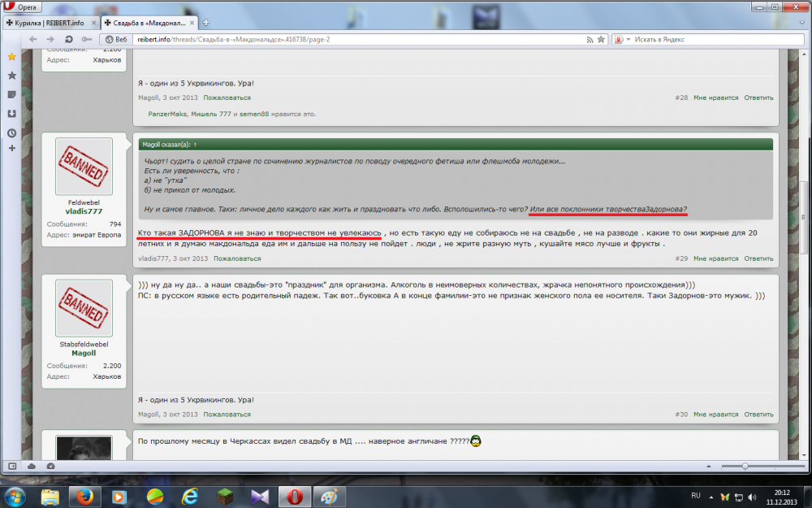The width and height of the screenshot is (812, 508).
Task: Click the page scrollbar down arrow
Action: click(804, 455)
